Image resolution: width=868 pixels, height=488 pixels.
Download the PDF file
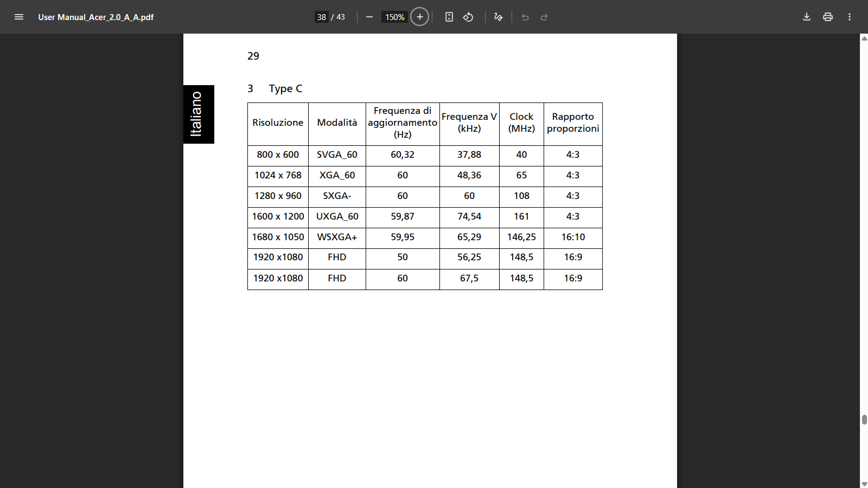coord(807,17)
